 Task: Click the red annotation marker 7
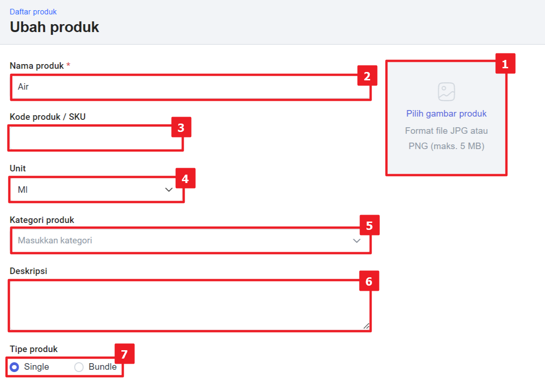coord(125,354)
